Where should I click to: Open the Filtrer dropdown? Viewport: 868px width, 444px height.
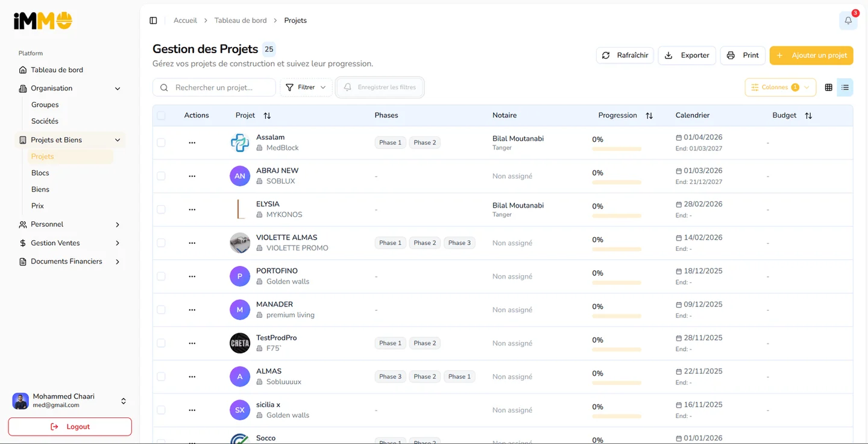coord(306,87)
